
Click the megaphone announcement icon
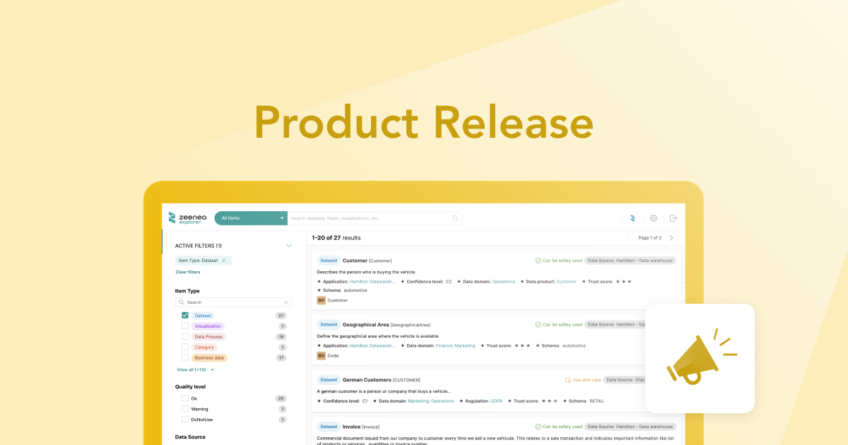(x=700, y=358)
